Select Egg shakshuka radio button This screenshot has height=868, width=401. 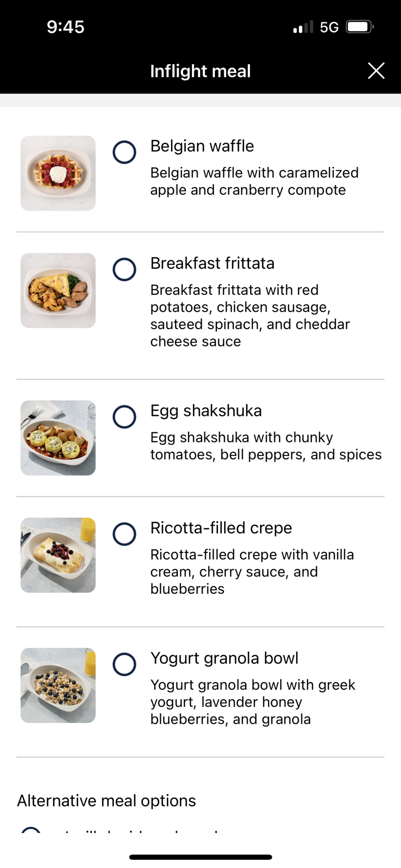pos(124,417)
